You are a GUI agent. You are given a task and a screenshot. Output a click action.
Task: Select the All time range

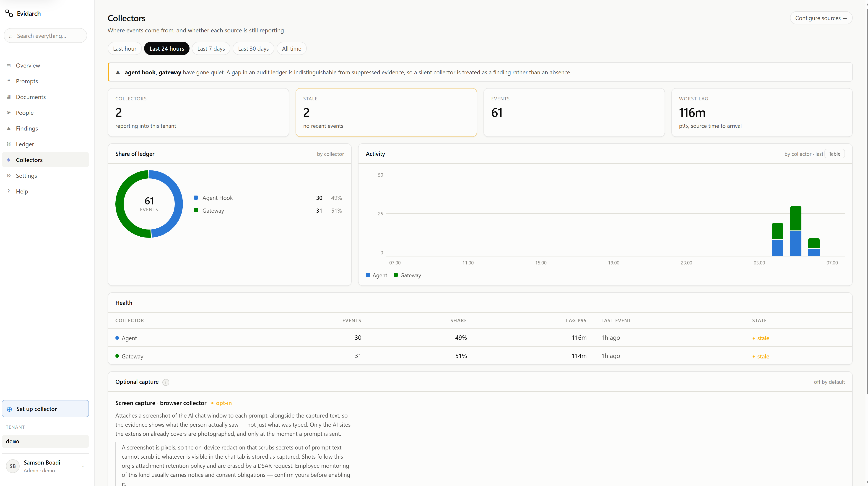(x=291, y=49)
